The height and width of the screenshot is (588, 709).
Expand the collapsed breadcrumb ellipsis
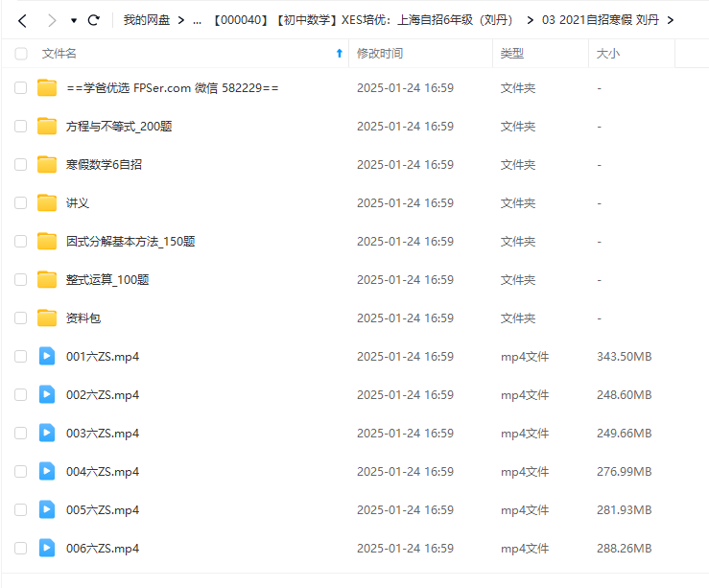click(197, 20)
